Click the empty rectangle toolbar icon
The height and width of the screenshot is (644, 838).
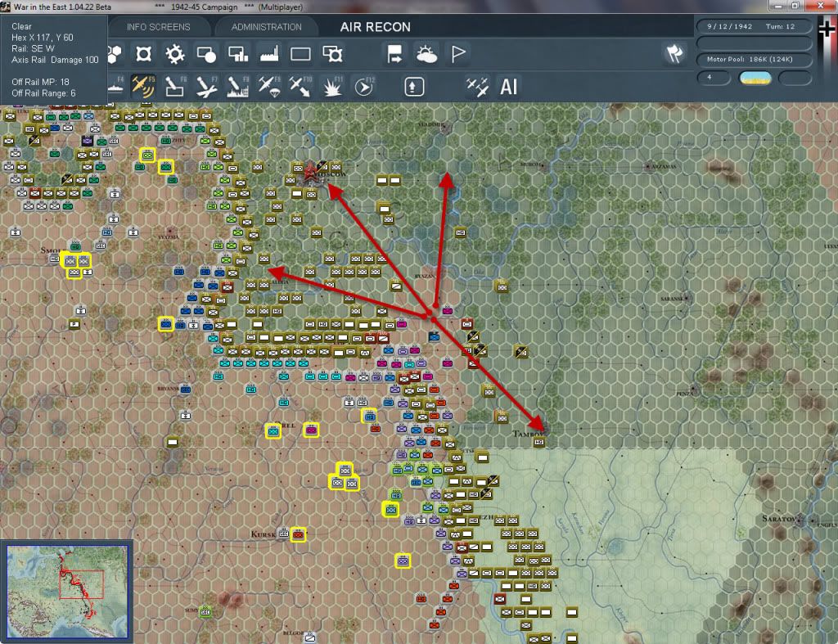300,54
